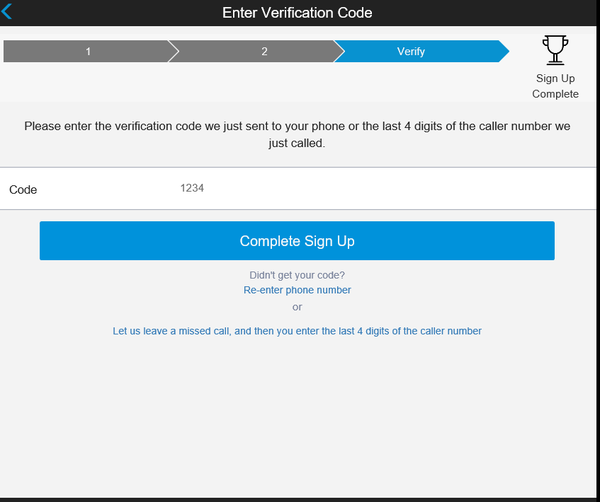
Task: Click the trophy icon
Action: [x=554, y=50]
